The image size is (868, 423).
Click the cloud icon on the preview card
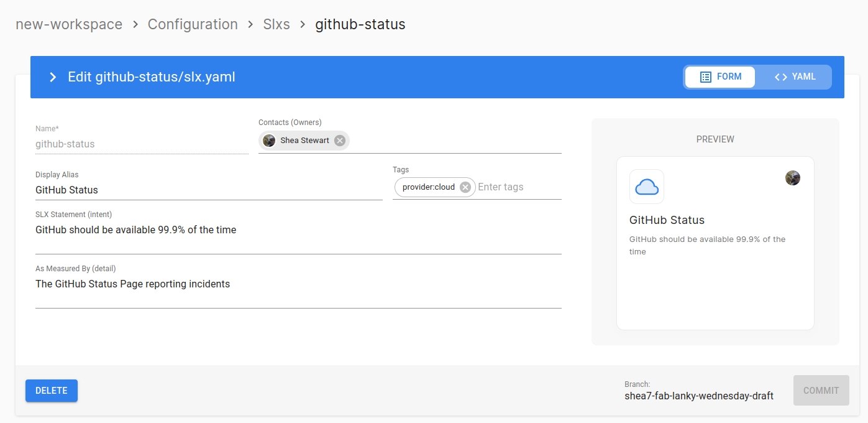(x=646, y=186)
